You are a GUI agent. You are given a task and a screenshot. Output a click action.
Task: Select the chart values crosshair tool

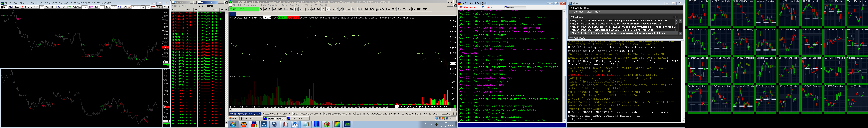(x=328, y=9)
